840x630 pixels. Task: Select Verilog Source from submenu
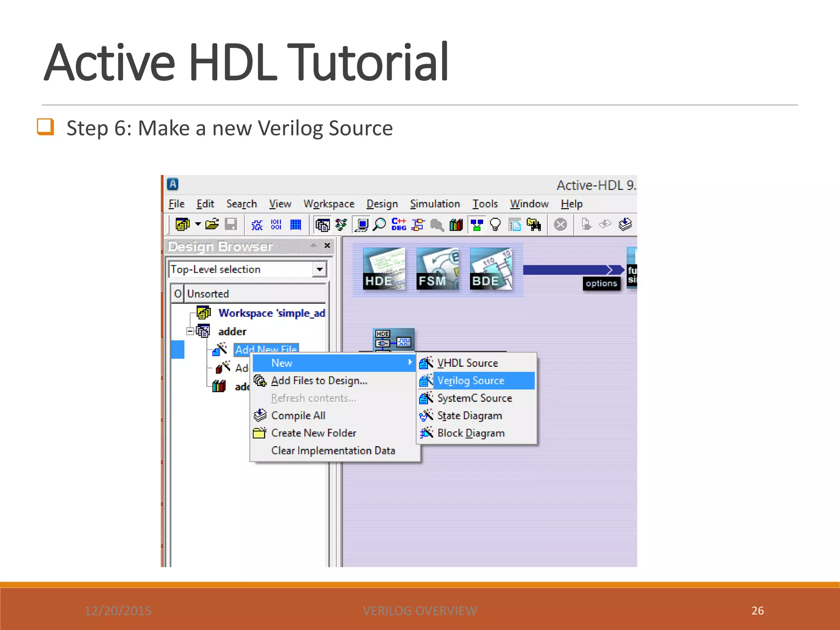[x=476, y=381]
